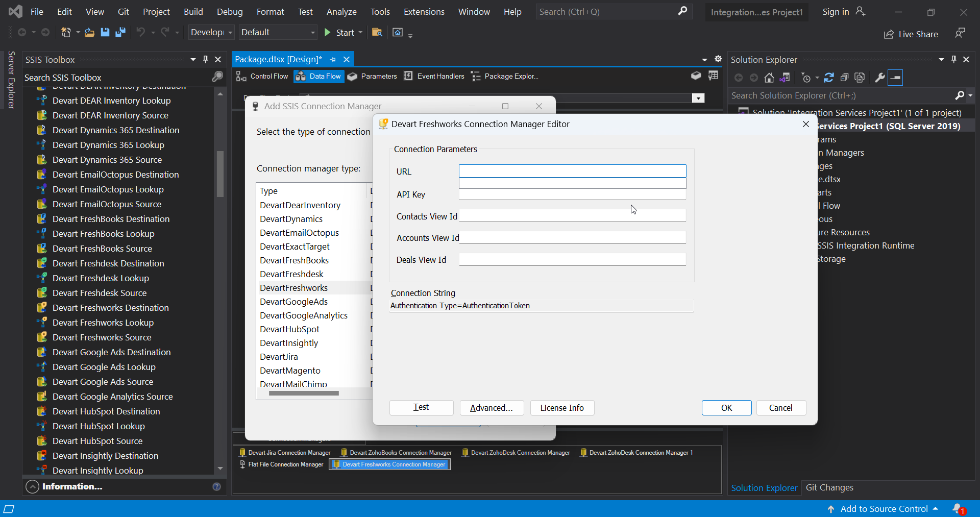
Task: Click Cancel in the Freshworks editor
Action: [x=780, y=407]
